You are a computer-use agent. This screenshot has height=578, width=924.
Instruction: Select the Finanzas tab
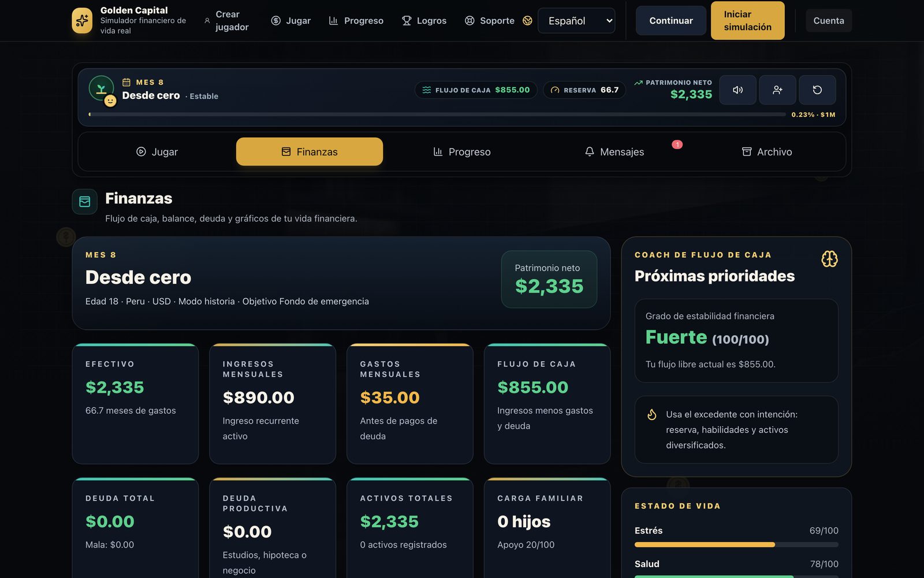pyautogui.click(x=310, y=152)
